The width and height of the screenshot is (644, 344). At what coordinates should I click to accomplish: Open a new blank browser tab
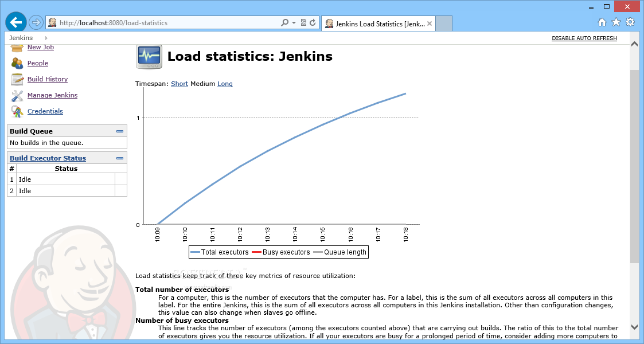click(443, 24)
